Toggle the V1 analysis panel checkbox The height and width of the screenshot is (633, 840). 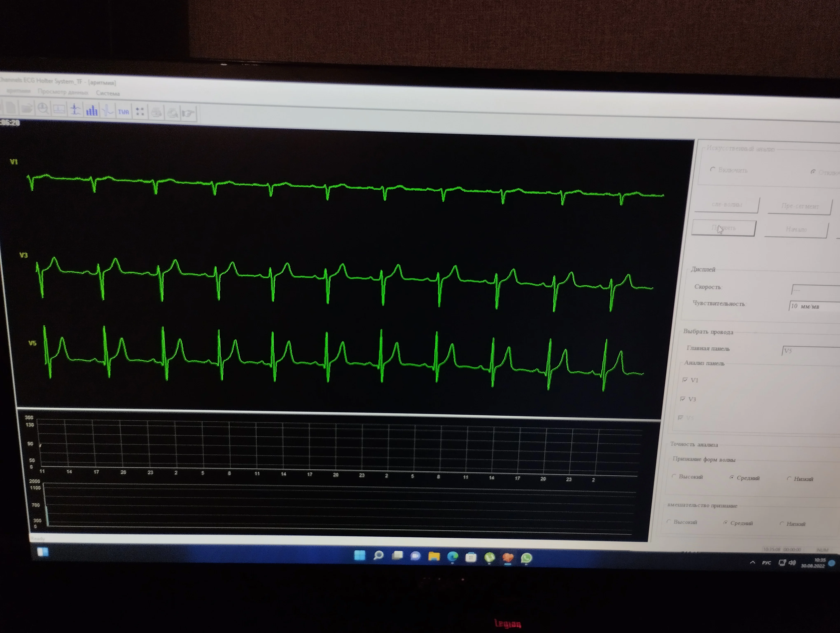[x=685, y=380]
